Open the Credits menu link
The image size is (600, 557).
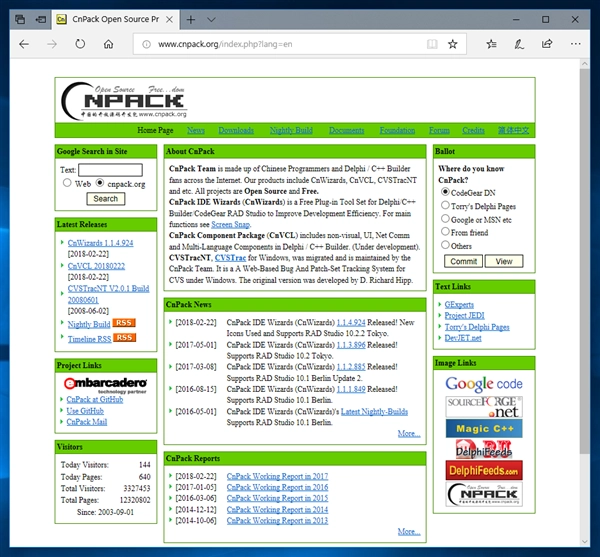[473, 130]
